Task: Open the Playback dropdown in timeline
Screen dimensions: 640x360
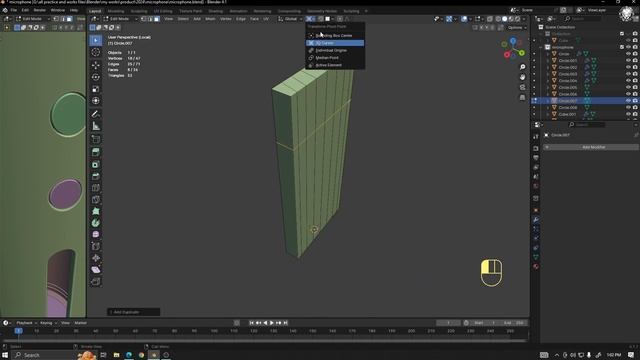Action: [26, 323]
